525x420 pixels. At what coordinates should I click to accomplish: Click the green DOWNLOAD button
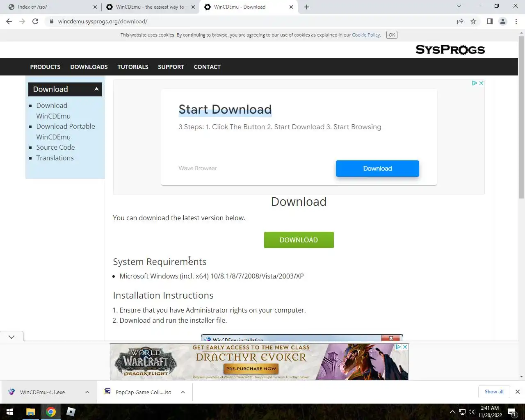pos(299,240)
